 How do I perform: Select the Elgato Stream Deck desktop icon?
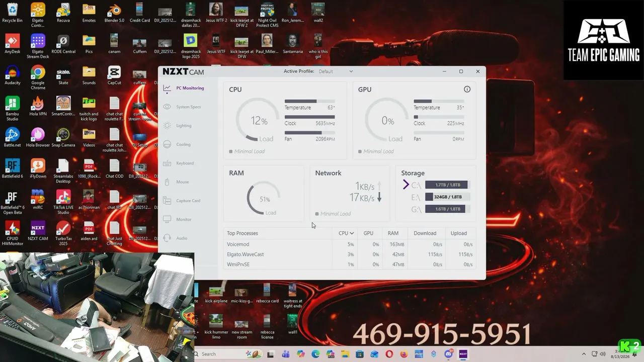click(x=38, y=47)
